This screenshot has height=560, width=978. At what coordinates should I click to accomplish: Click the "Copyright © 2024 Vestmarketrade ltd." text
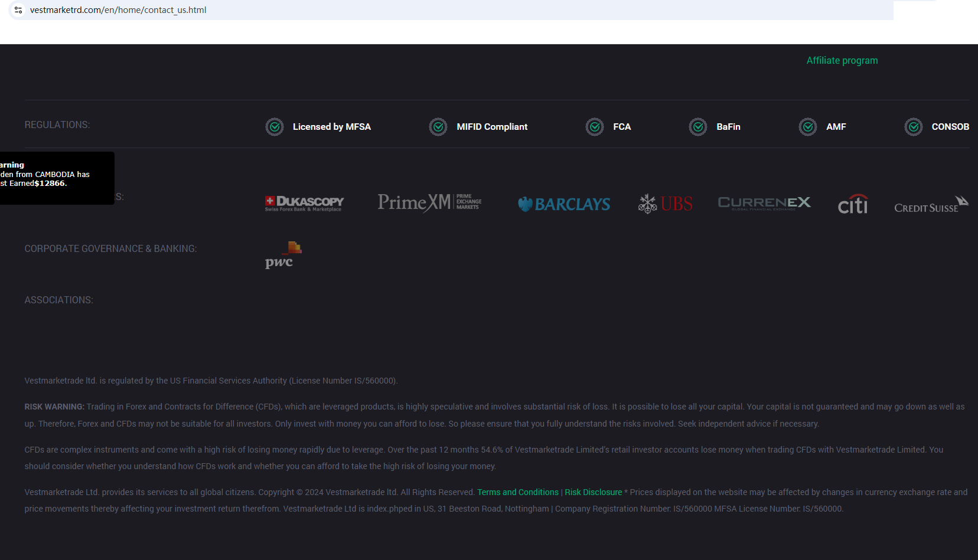tap(328, 492)
